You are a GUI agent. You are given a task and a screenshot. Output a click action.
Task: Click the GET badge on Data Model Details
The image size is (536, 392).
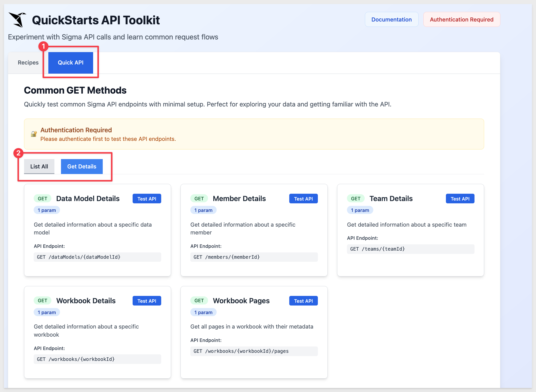[x=43, y=199]
